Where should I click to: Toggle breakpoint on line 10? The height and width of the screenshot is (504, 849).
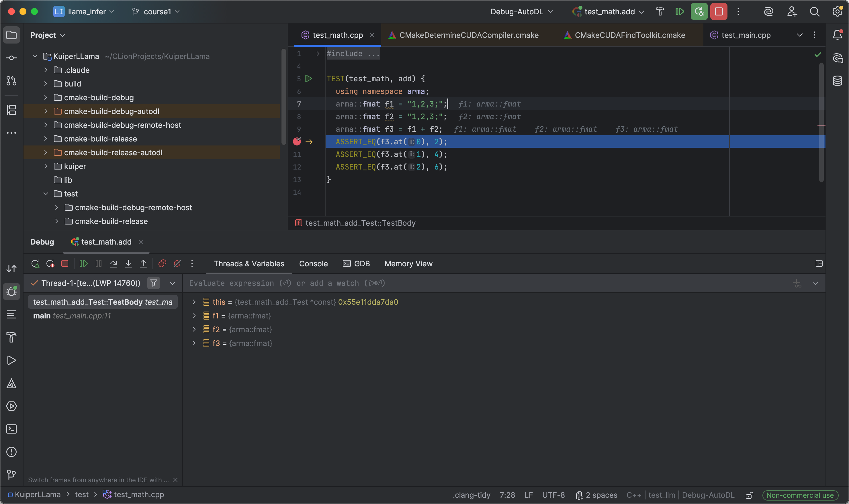tap(297, 142)
